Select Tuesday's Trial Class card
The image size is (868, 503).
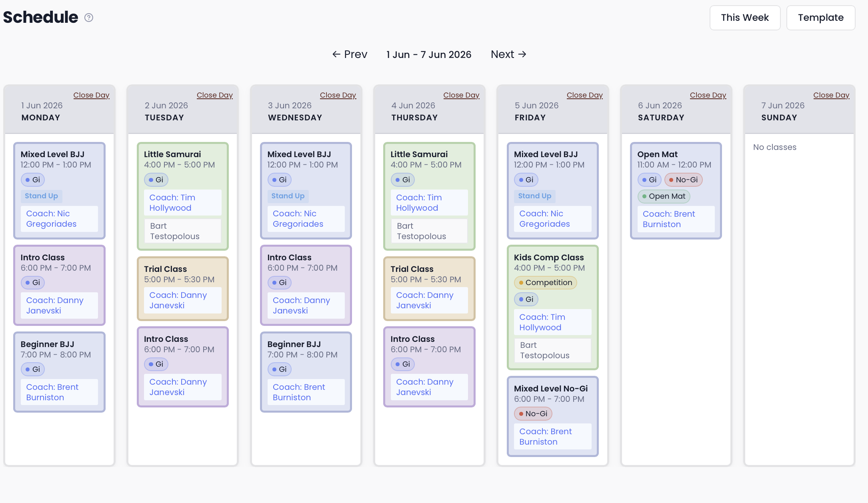tap(183, 289)
